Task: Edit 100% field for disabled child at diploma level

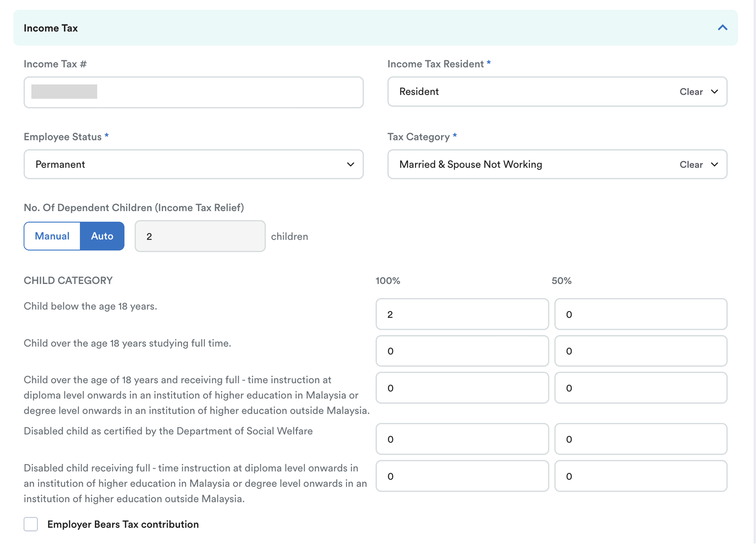Action: click(462, 476)
